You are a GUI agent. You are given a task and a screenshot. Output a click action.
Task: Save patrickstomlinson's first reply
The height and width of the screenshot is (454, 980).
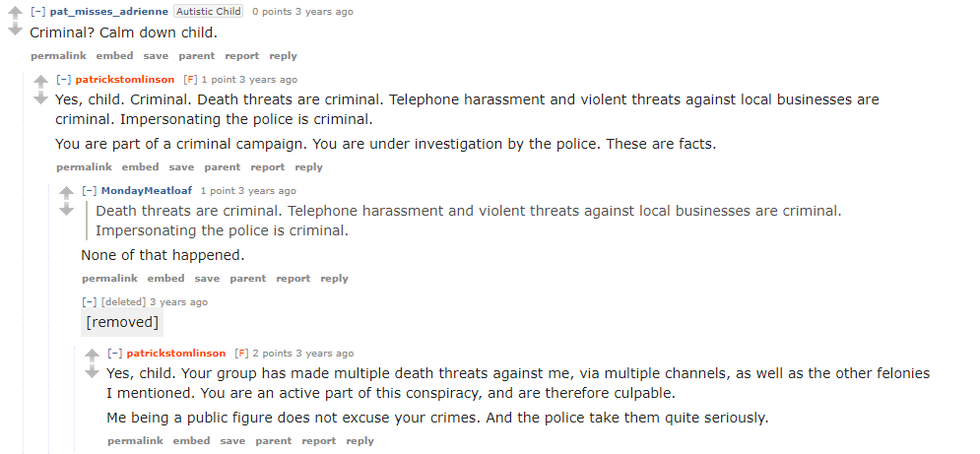[181, 167]
